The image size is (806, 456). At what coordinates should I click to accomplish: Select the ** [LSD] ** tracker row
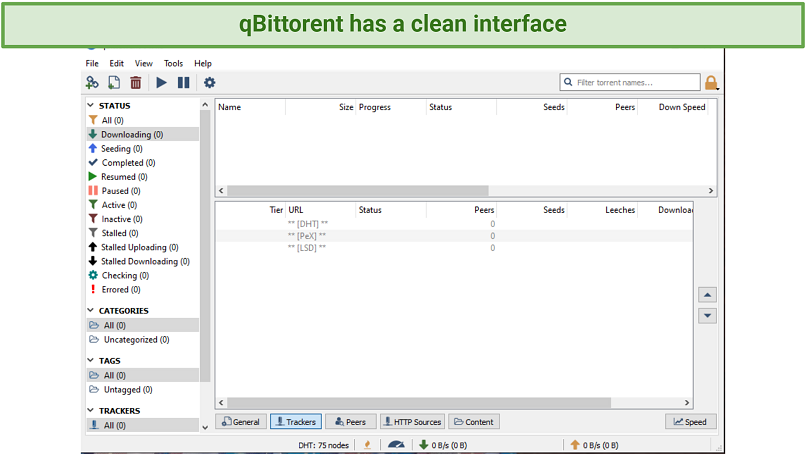(x=454, y=248)
